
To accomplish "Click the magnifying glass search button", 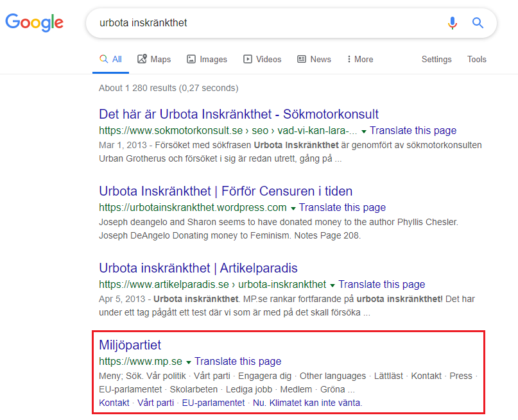I will pos(478,23).
